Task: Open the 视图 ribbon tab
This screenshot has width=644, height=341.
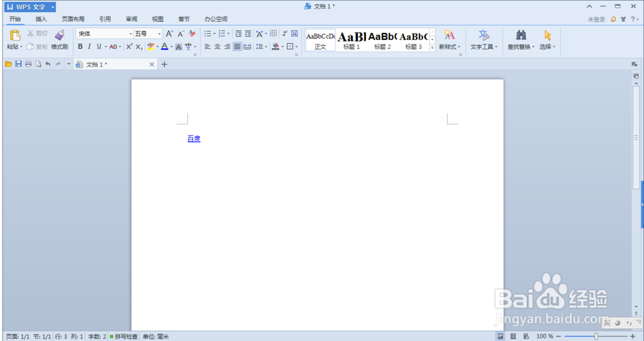Action: pos(158,19)
